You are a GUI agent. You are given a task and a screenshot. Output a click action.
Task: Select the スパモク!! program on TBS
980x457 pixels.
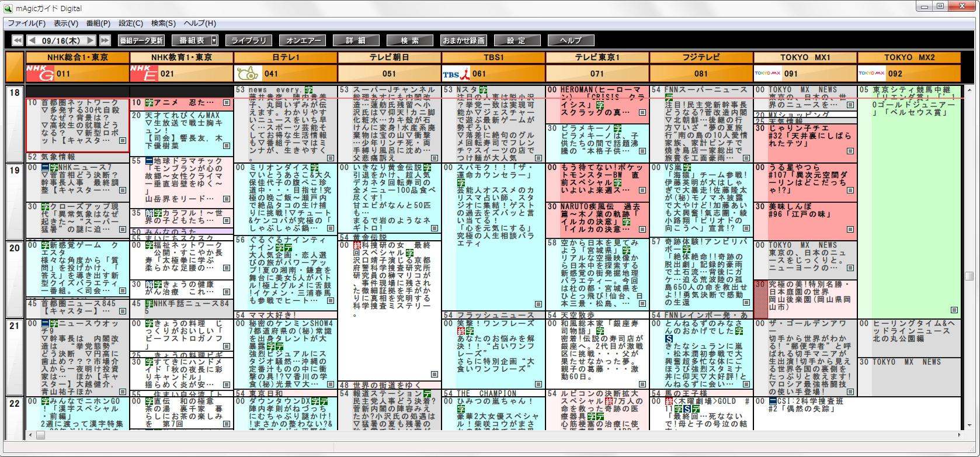494,236
